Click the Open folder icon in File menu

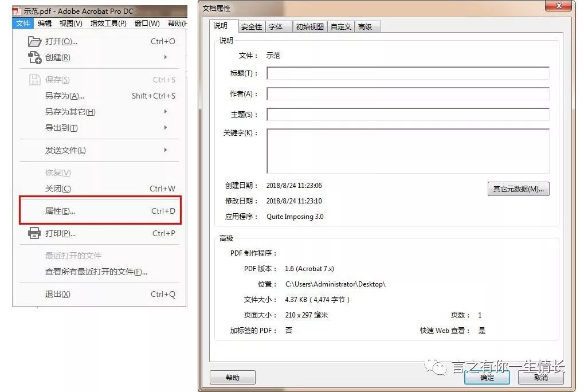(35, 41)
